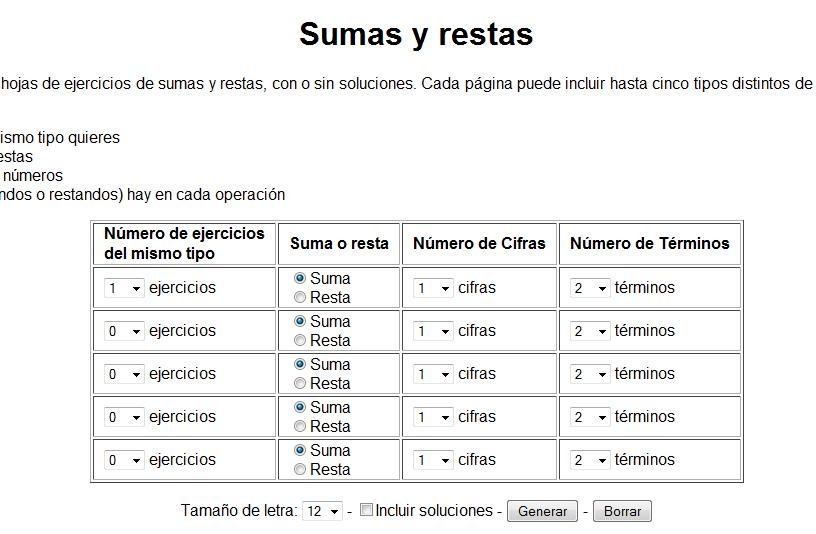Choose Resta option in third row
The height and width of the screenshot is (534, 816).
(x=300, y=383)
